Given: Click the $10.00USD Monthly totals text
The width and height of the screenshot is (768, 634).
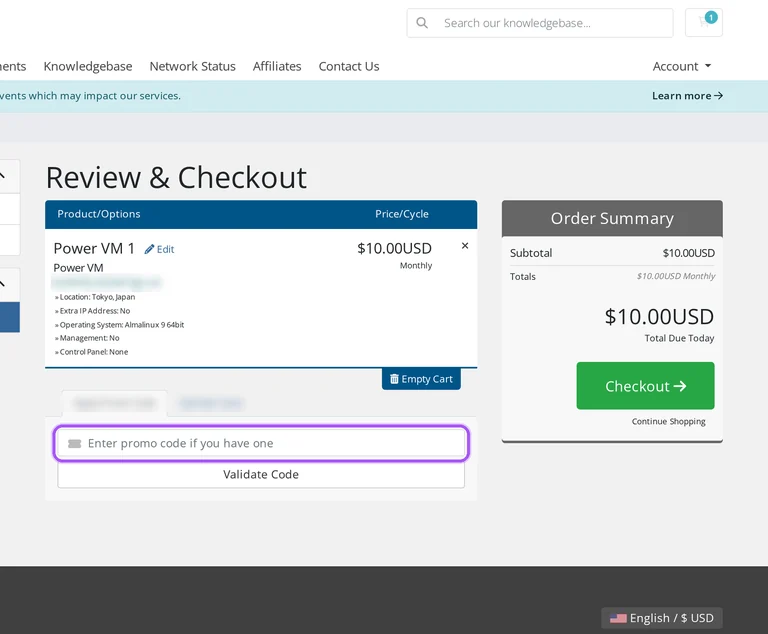Looking at the screenshot, I should coord(676,276).
